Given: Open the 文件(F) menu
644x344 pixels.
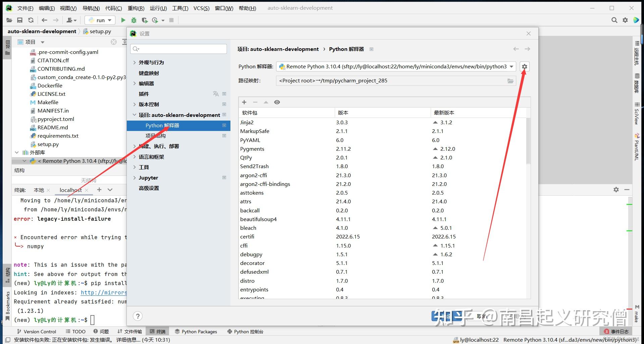Looking at the screenshot, I should [25, 8].
